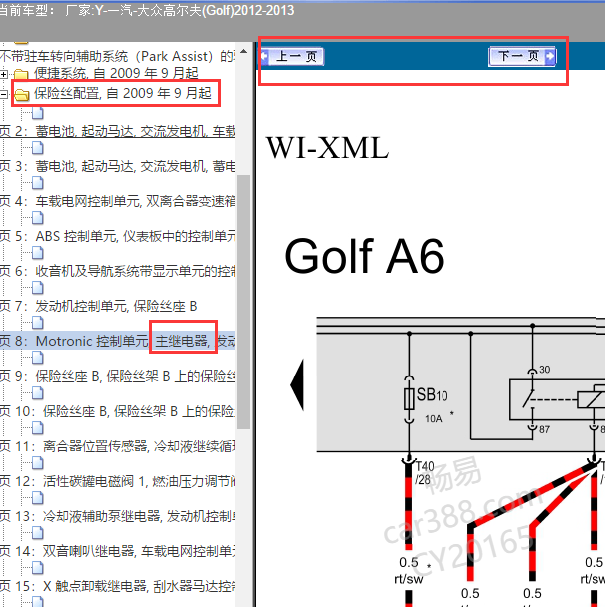
Task: Click document icon above 页 11 entry
Action: [x=38, y=428]
